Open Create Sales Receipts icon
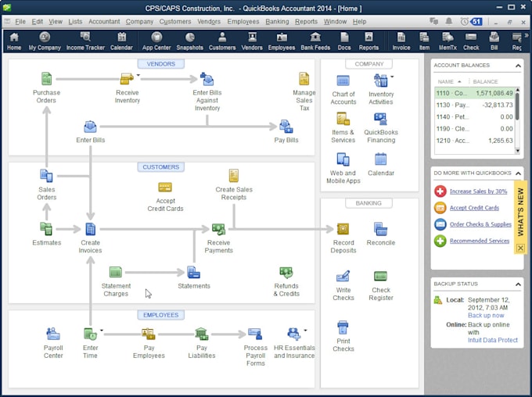The image size is (532, 397). [233, 176]
